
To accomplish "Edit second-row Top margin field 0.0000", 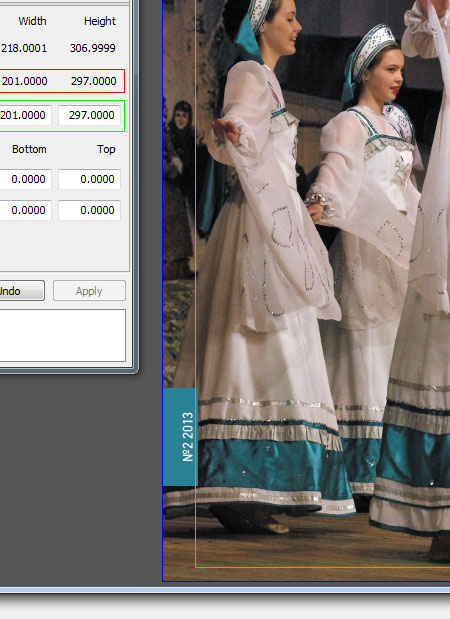I will click(89, 210).
